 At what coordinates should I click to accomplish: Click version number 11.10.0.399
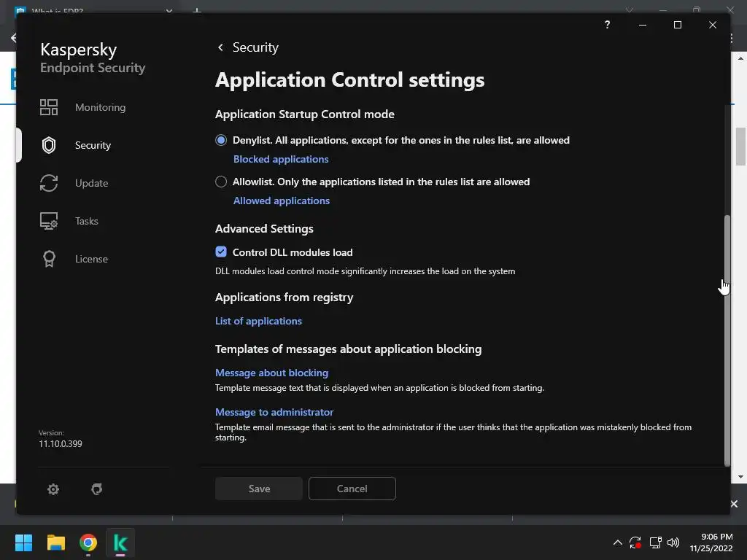[61, 444]
